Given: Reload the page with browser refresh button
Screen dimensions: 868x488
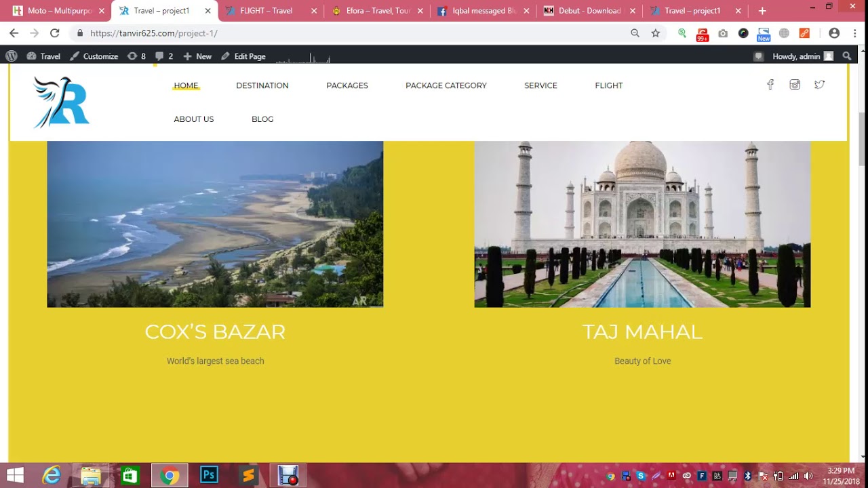Looking at the screenshot, I should [55, 33].
